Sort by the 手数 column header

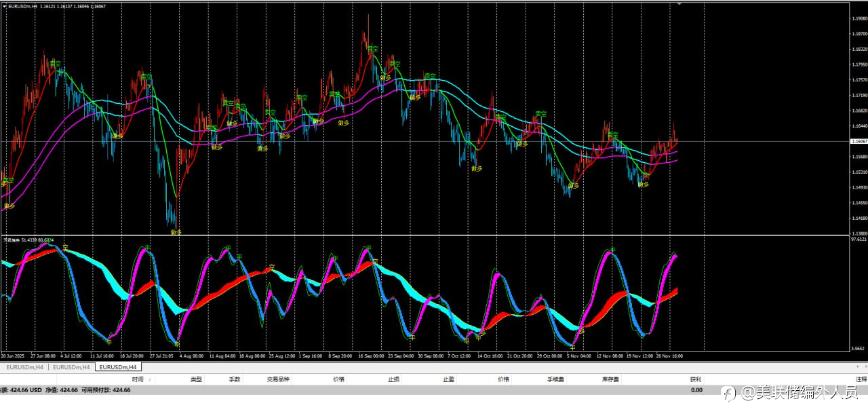(x=235, y=379)
